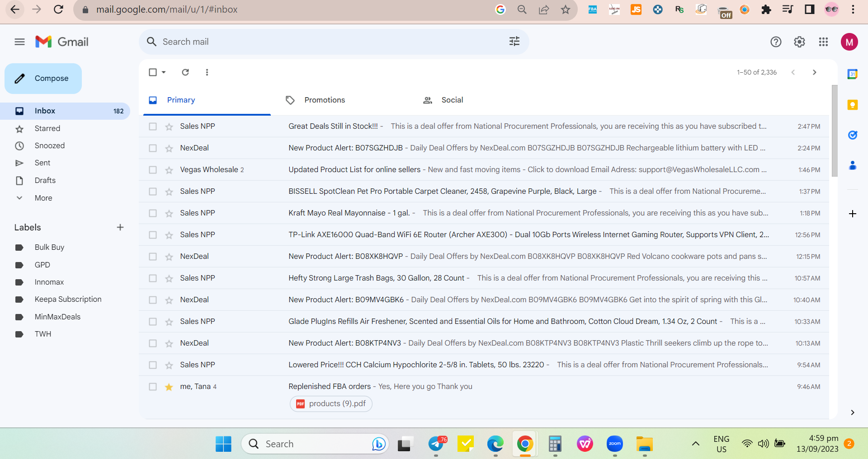The image size is (868, 459).
Task: Show the side panel chevron
Action: pos(853,412)
